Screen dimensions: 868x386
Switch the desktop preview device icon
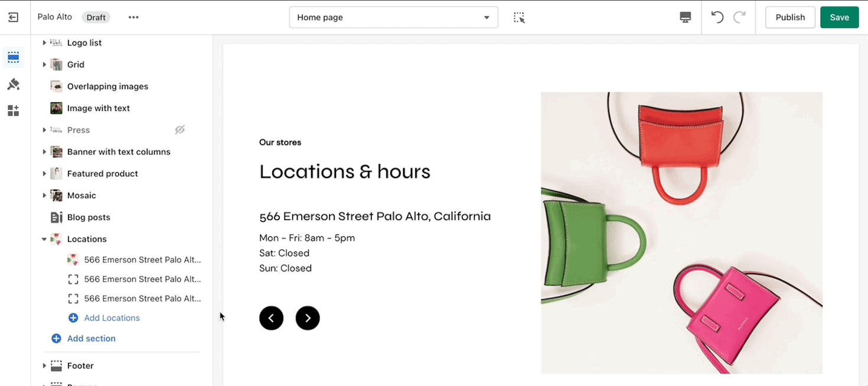685,18
